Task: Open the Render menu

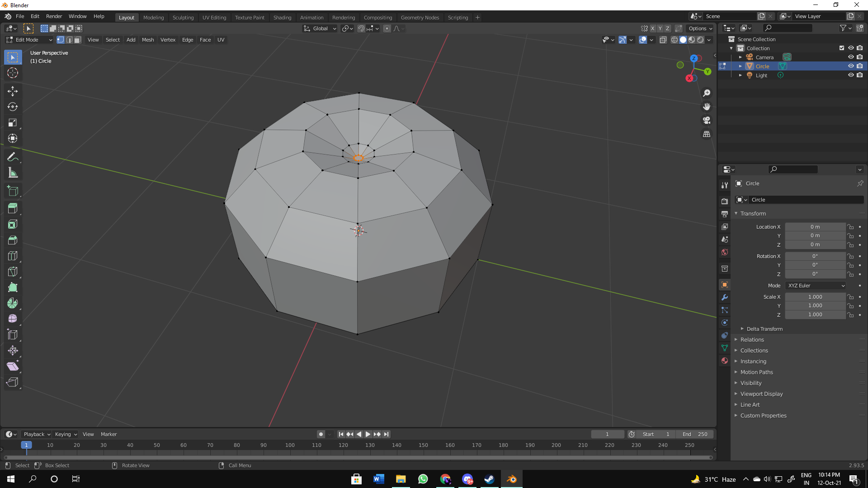Action: pyautogui.click(x=54, y=16)
